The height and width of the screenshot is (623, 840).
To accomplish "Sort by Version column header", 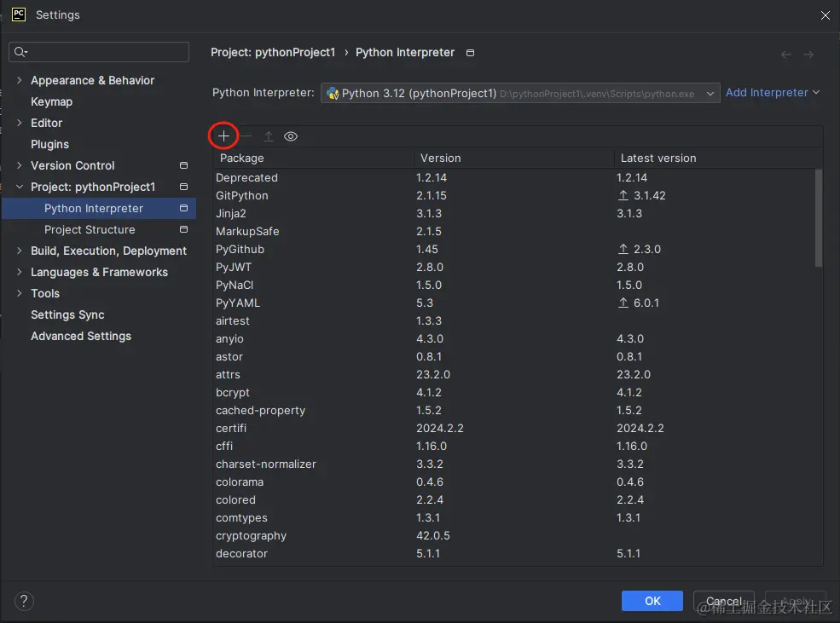I will [513, 158].
